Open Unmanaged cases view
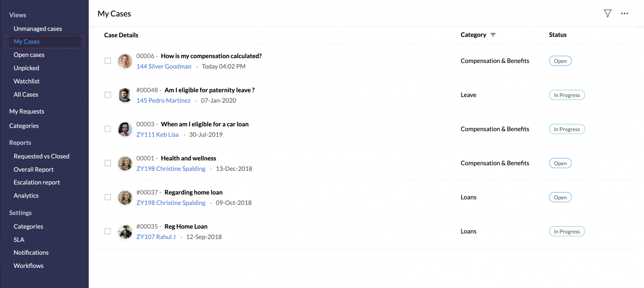The height and width of the screenshot is (288, 644). 38,29
